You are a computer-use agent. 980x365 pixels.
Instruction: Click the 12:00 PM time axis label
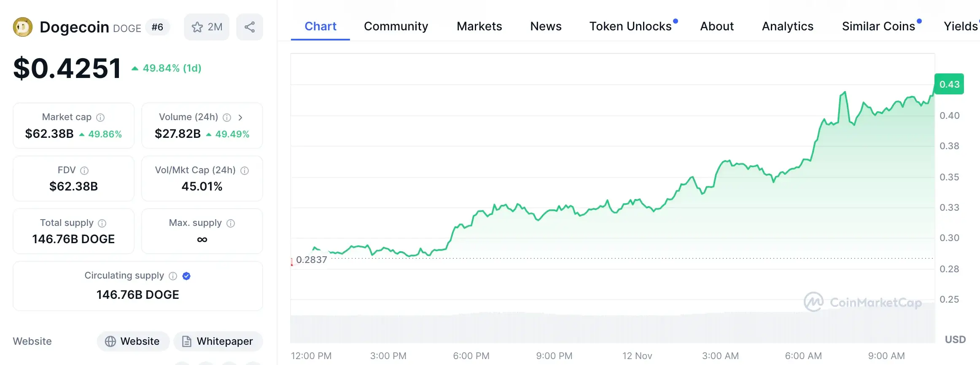pyautogui.click(x=311, y=356)
